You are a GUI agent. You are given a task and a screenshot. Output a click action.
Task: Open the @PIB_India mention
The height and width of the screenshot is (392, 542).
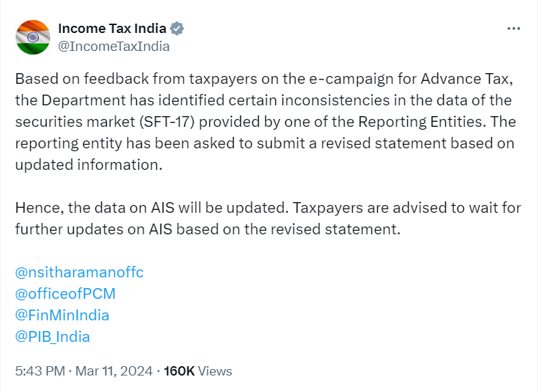52,337
